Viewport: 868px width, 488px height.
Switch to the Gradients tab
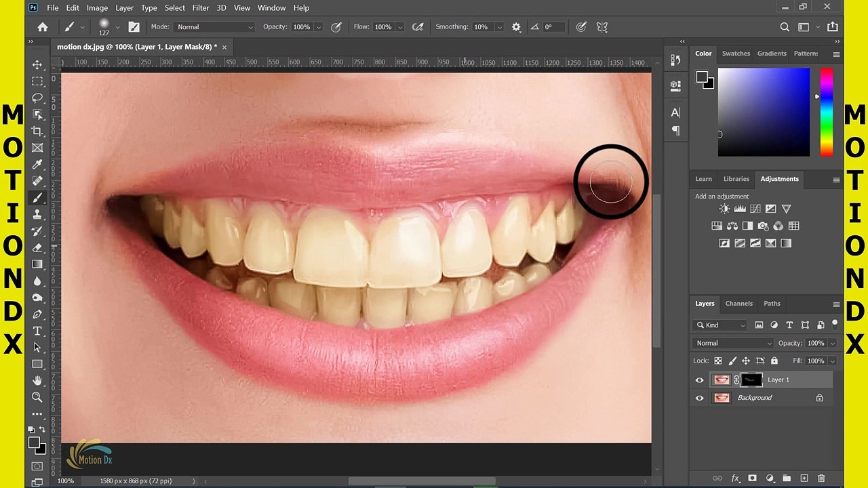(772, 54)
